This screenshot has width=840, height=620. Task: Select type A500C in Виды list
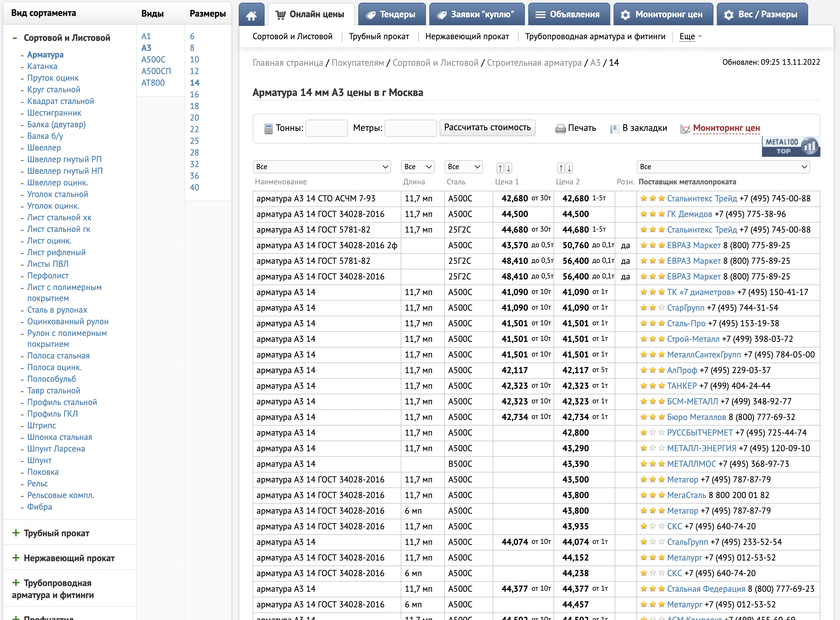pos(153,60)
